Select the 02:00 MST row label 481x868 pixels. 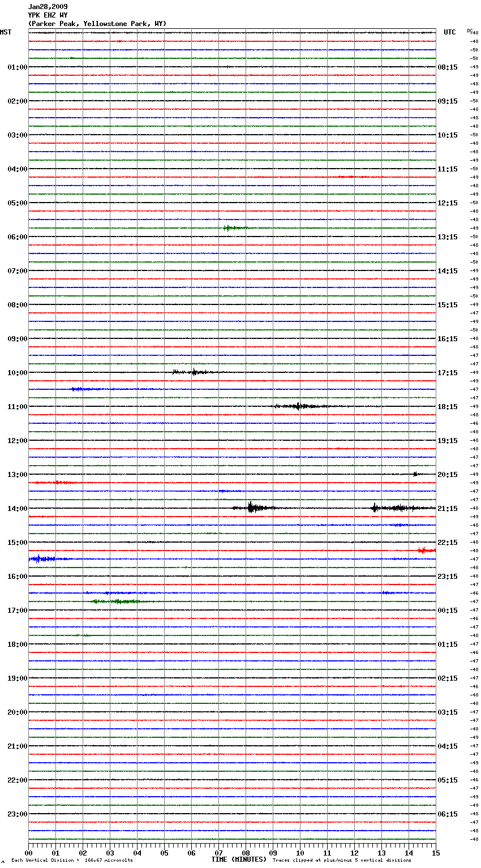pyautogui.click(x=18, y=101)
